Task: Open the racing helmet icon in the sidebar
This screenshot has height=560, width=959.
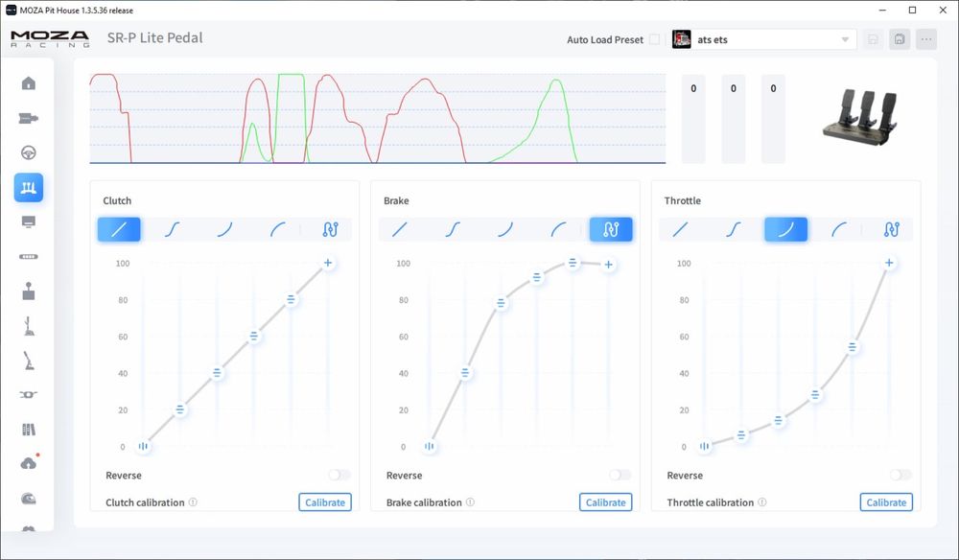Action: 29,499
